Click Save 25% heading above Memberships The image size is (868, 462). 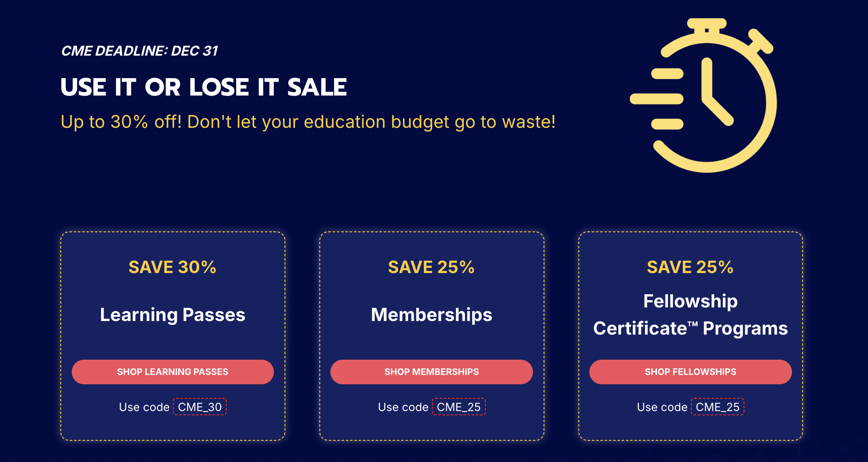coord(431,267)
